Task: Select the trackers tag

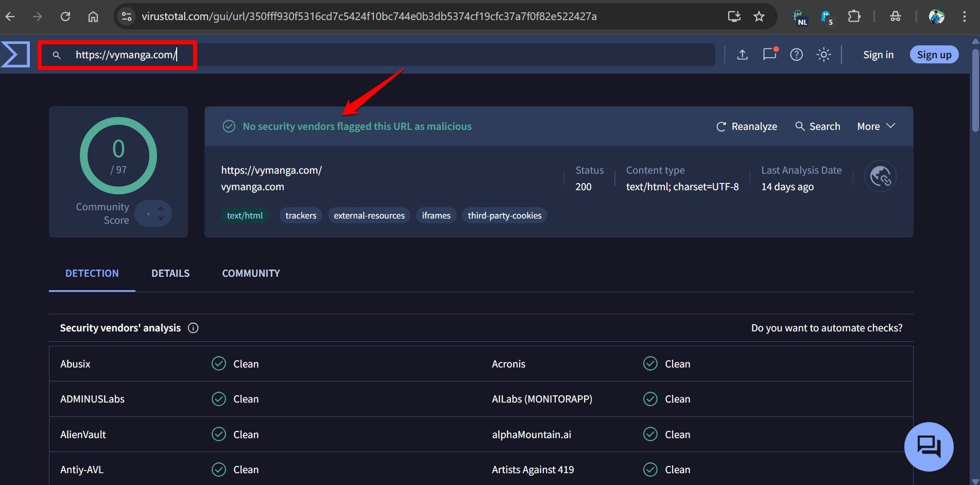Action: 301,215
